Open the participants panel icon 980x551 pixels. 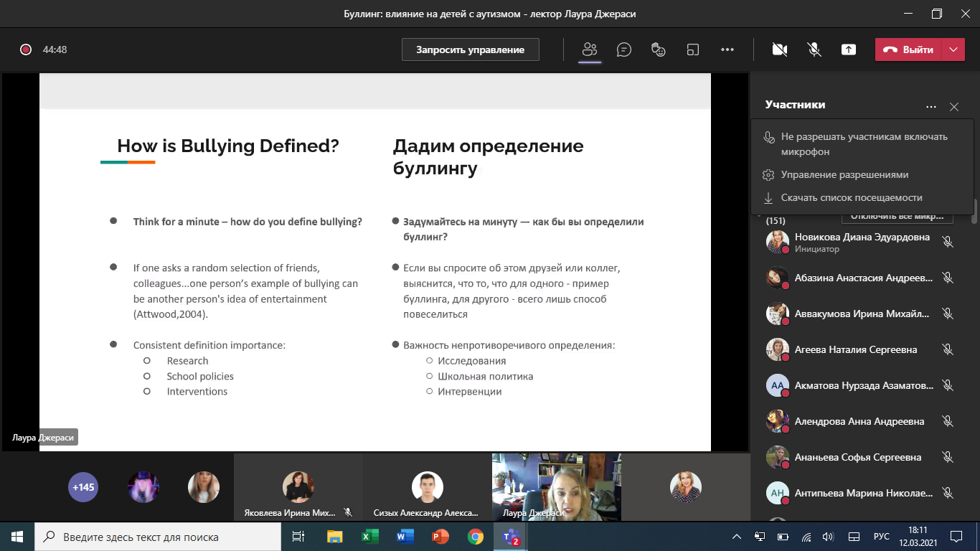[590, 50]
